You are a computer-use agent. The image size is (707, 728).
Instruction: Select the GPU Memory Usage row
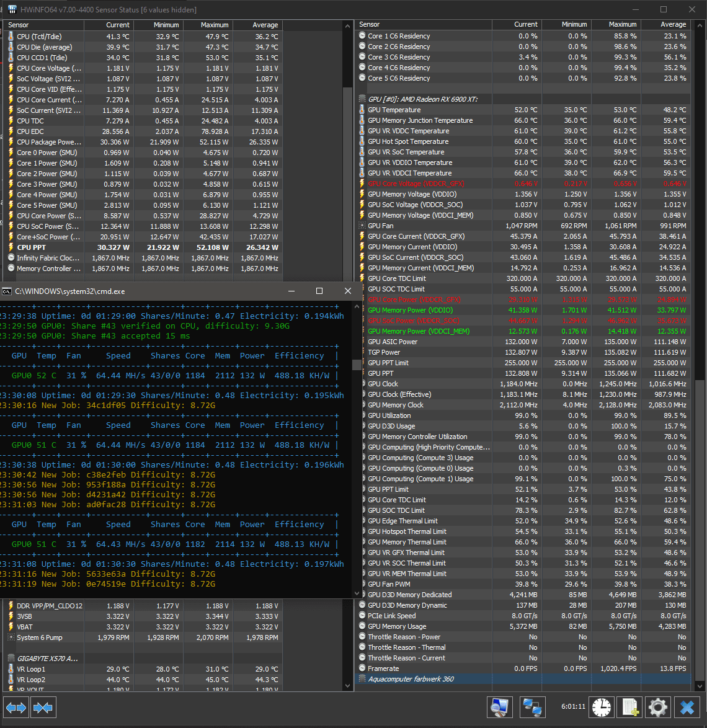click(x=524, y=626)
